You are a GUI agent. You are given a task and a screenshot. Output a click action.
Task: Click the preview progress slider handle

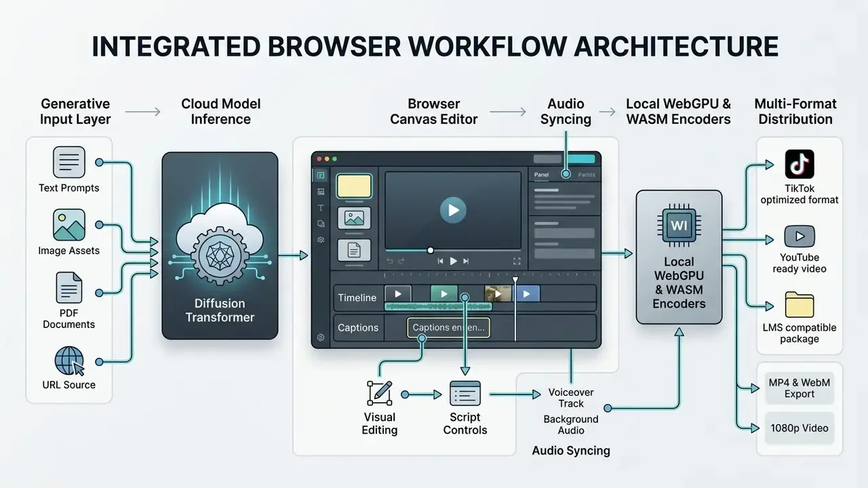pyautogui.click(x=430, y=250)
